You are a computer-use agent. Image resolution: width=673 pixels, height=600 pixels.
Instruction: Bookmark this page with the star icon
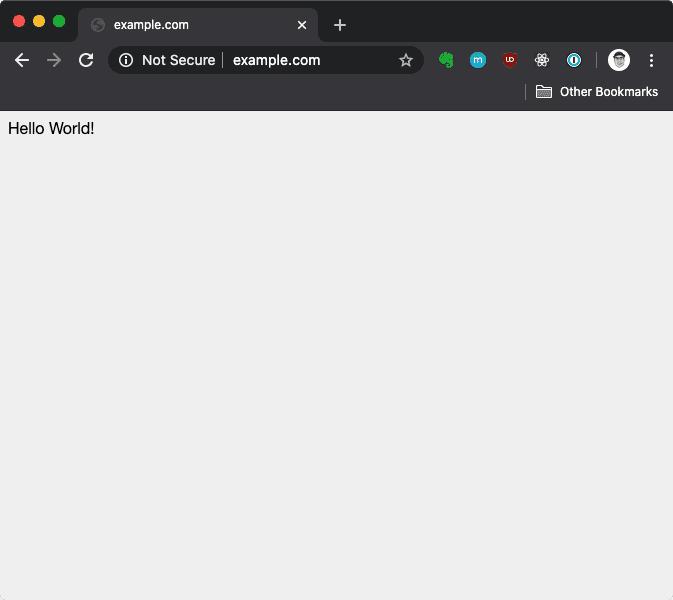[x=406, y=60]
